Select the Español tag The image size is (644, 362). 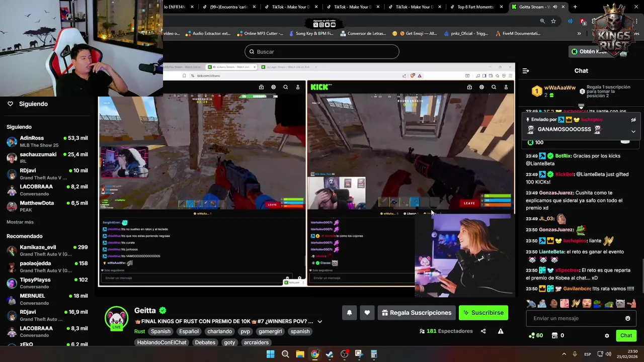tap(189, 331)
